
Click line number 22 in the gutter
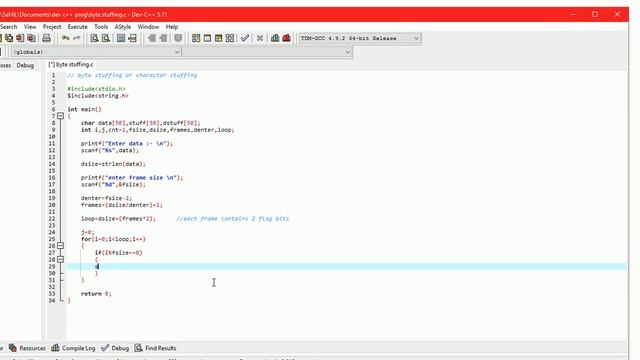pyautogui.click(x=52, y=218)
